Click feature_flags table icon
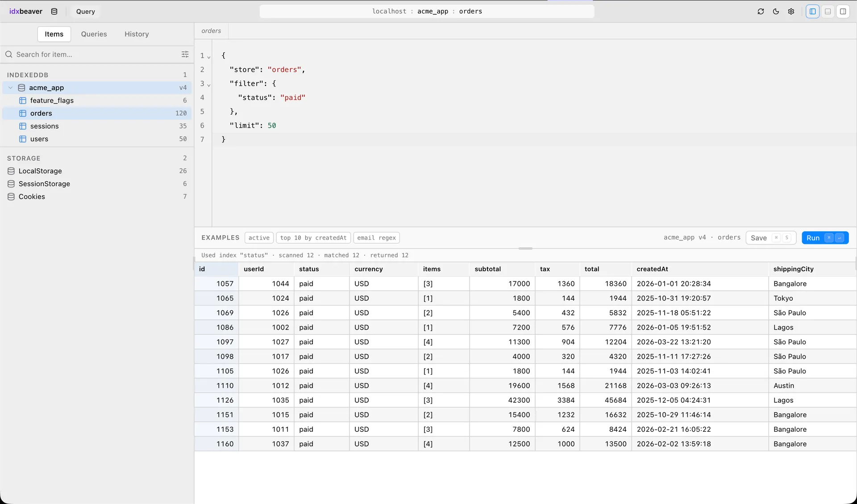The image size is (857, 504). click(x=23, y=101)
